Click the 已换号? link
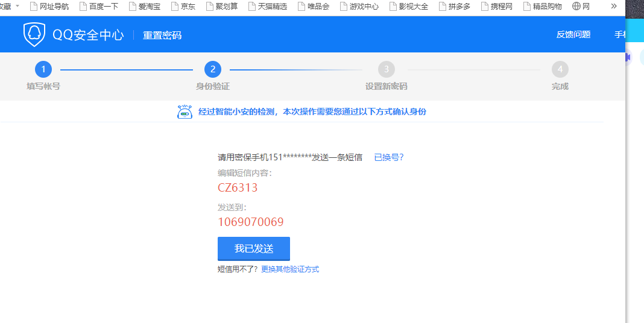The image size is (644, 323). [388, 157]
